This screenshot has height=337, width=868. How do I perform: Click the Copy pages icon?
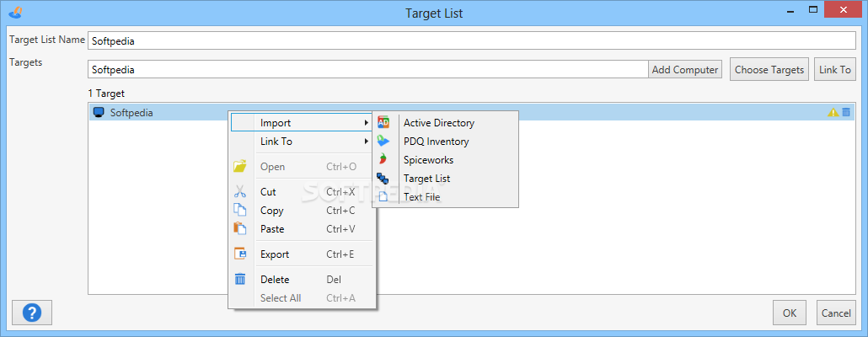pos(239,211)
